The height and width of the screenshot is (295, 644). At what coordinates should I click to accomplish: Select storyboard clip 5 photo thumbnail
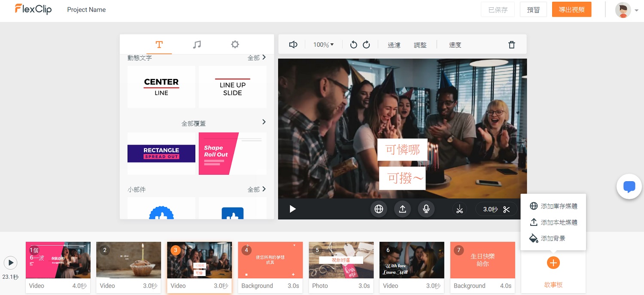tap(341, 260)
